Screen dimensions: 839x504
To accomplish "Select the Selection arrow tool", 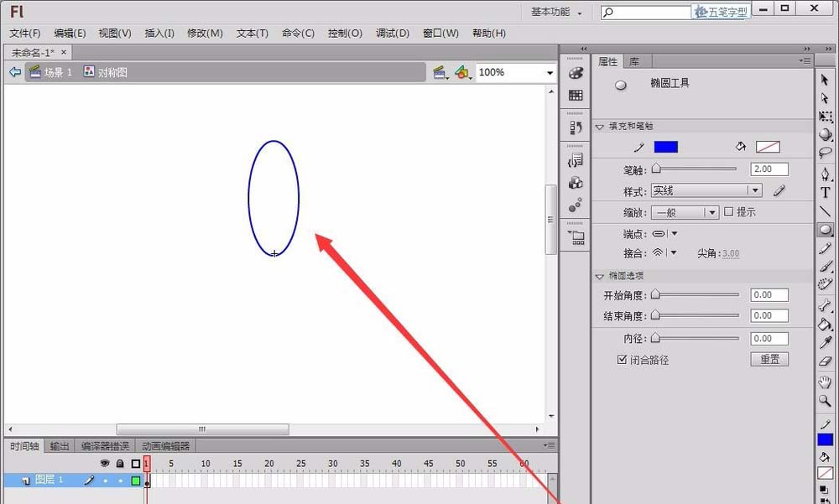I will click(x=825, y=81).
